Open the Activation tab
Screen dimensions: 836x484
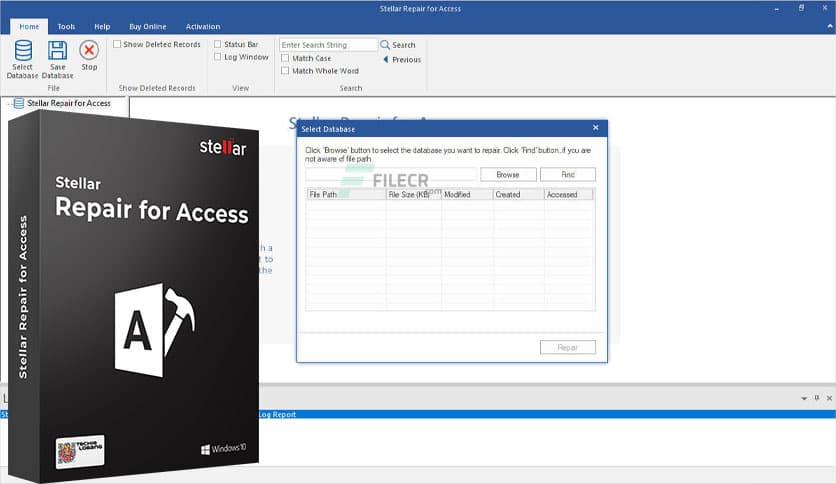[x=203, y=26]
